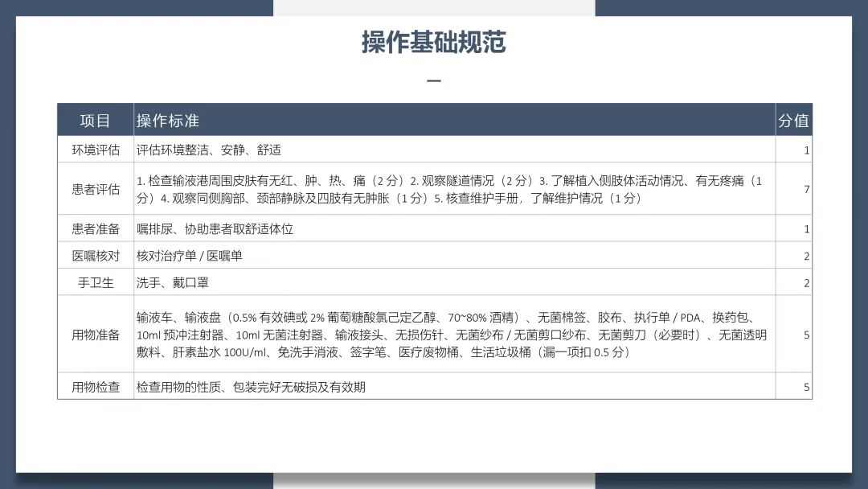
Task: Click the 环境评估 row label
Action: (96, 150)
